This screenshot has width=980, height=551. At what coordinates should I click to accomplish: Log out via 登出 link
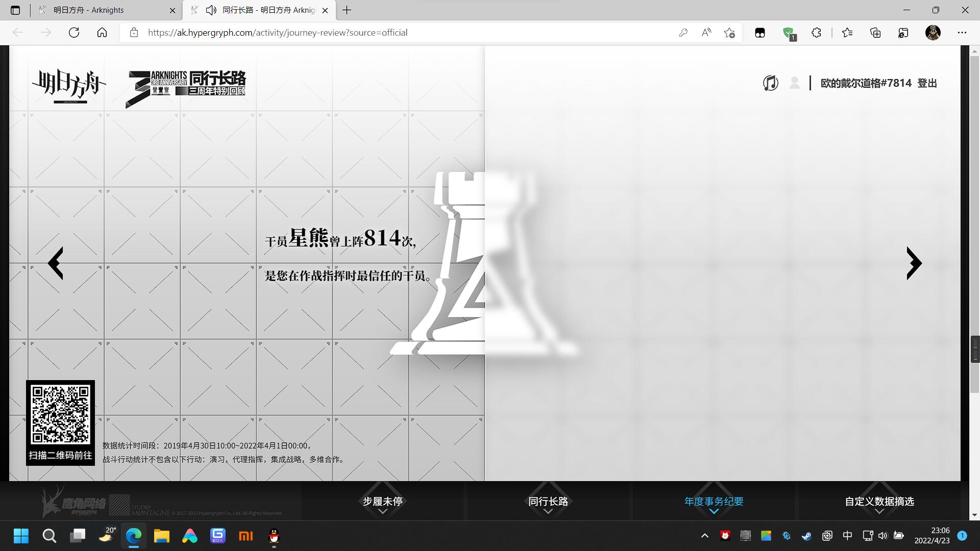tap(927, 83)
